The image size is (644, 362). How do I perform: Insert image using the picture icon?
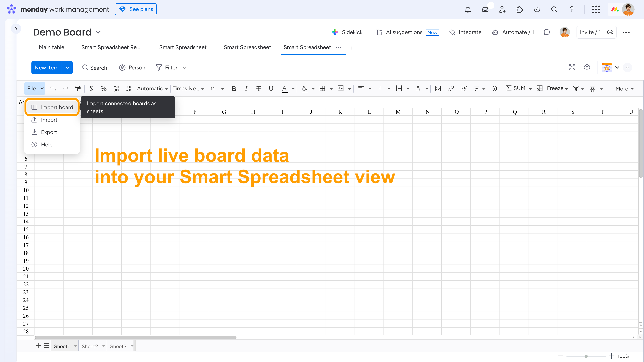[438, 88]
